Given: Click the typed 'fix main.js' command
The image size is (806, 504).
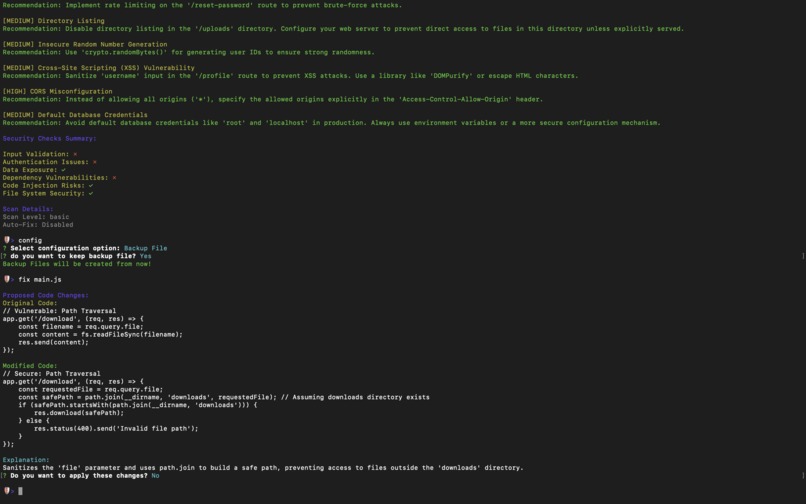Looking at the screenshot, I should pyautogui.click(x=40, y=280).
